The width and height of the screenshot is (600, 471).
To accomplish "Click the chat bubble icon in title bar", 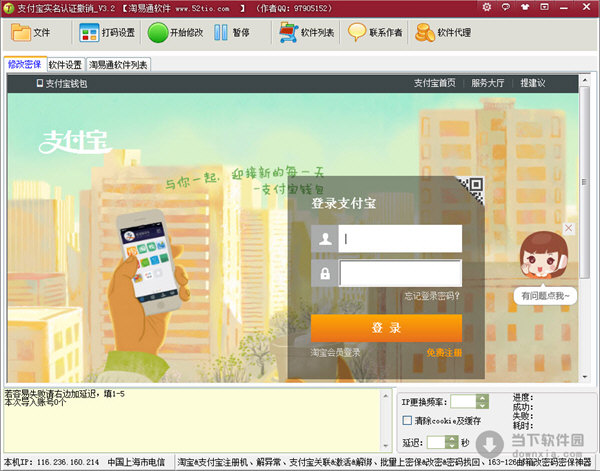I will click(x=506, y=7).
